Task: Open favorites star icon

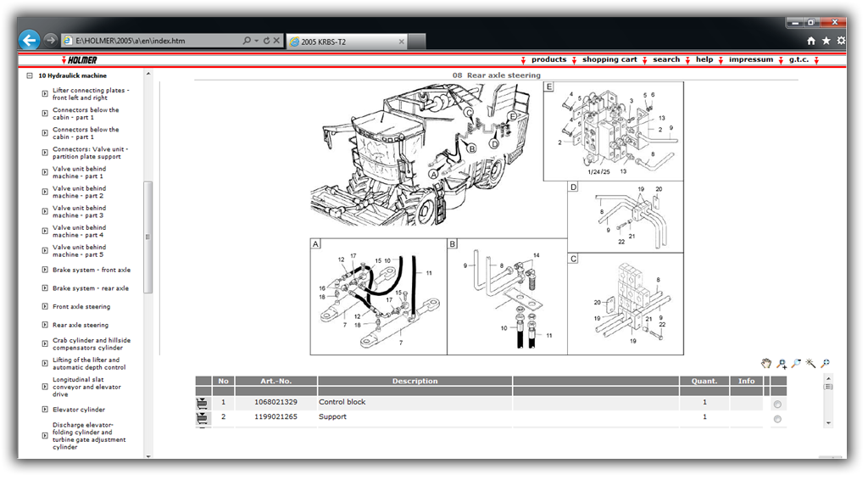Action: point(826,41)
